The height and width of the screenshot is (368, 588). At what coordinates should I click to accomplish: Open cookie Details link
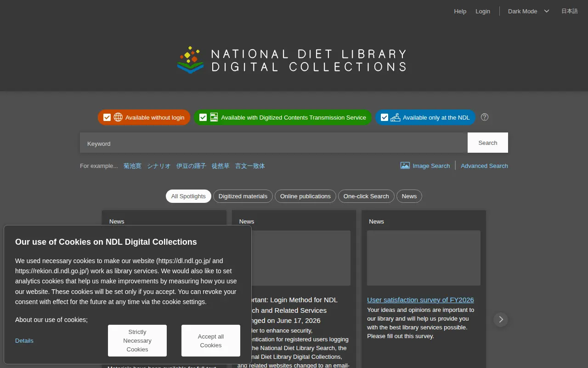click(x=24, y=340)
